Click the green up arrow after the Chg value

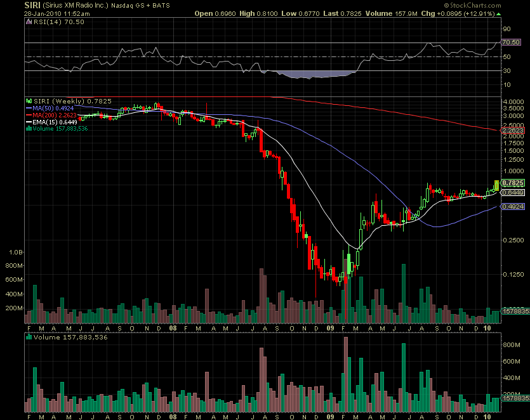tap(498, 14)
